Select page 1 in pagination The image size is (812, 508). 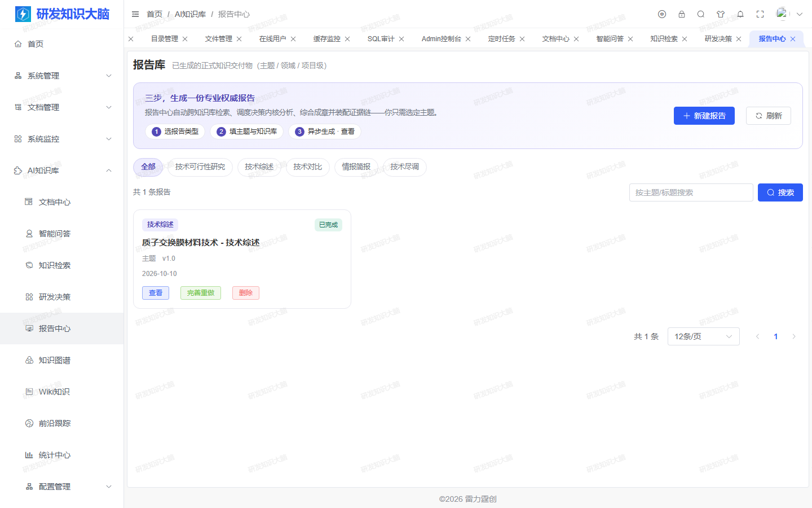(x=775, y=336)
